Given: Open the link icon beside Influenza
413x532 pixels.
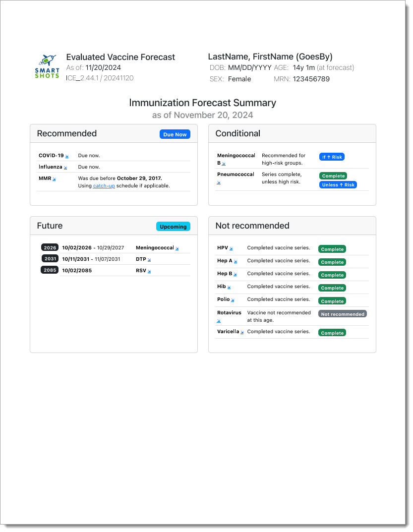Looking at the screenshot, I should tap(65, 168).
